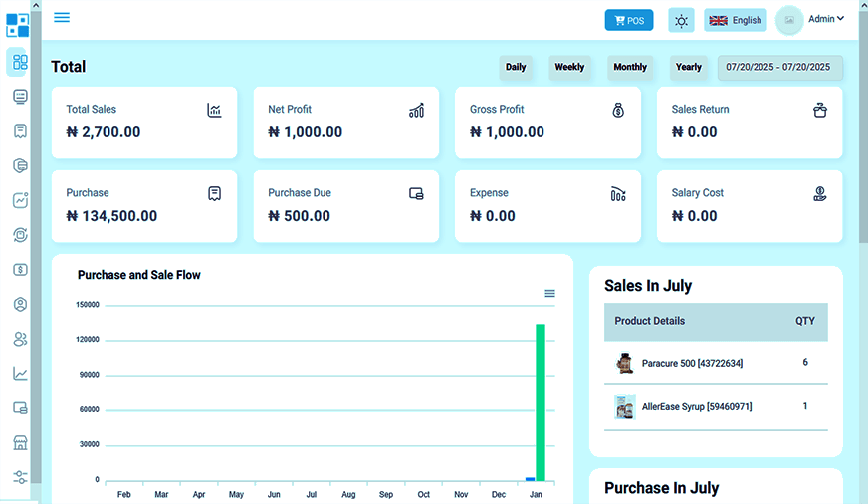The width and height of the screenshot is (868, 504).
Task: Open the dashboard icon in sidebar
Action: point(20,62)
